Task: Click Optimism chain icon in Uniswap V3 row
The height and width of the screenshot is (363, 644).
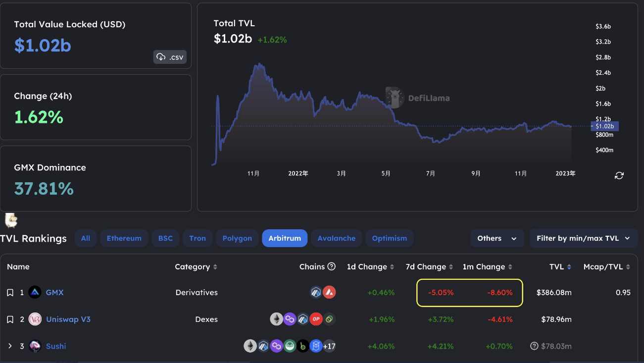Action: coord(316,319)
